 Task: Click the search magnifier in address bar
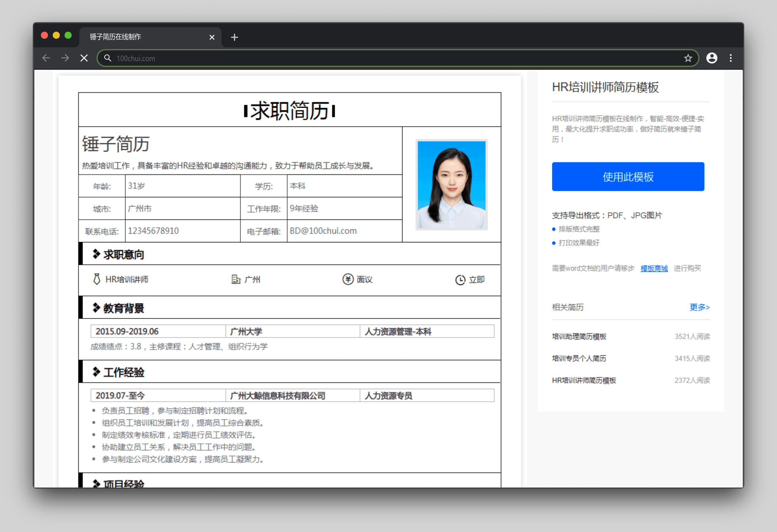[x=108, y=58]
